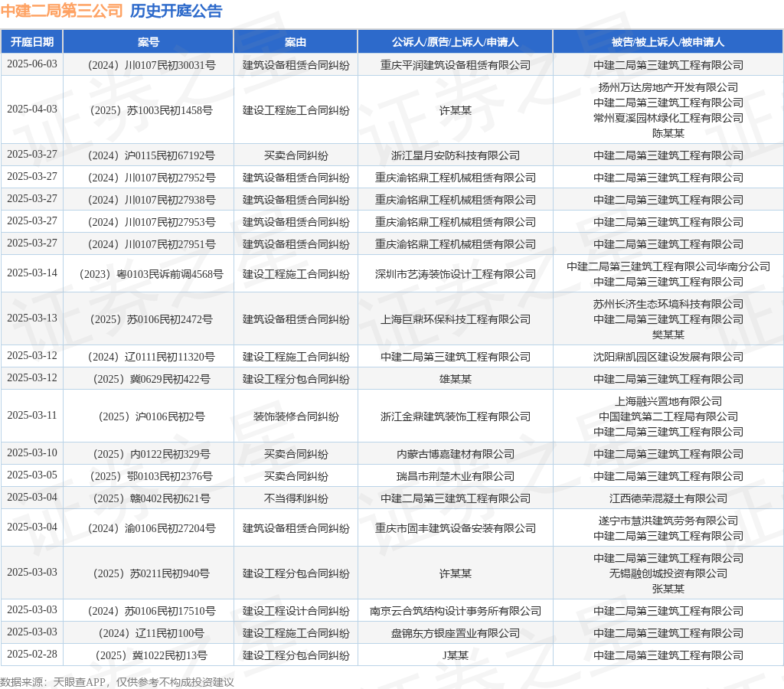Click the hearing date 2025-04-03
The image size is (784, 689).
point(32,109)
